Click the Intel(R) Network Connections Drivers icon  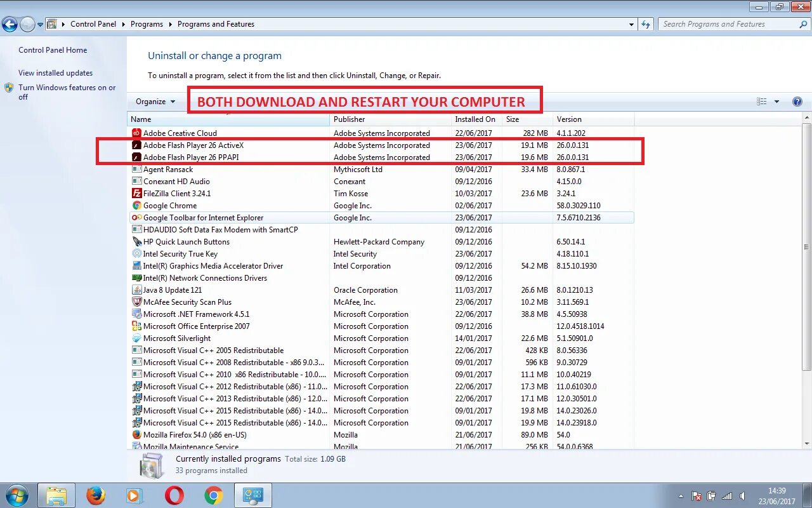(136, 278)
